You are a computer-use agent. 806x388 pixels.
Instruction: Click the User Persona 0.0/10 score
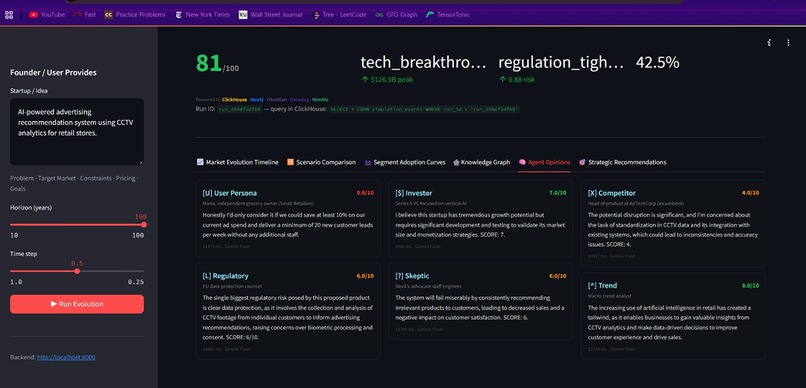[x=365, y=193]
